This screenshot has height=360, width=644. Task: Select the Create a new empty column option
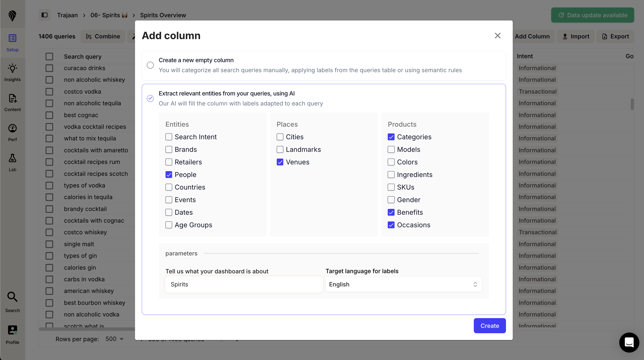(x=150, y=65)
